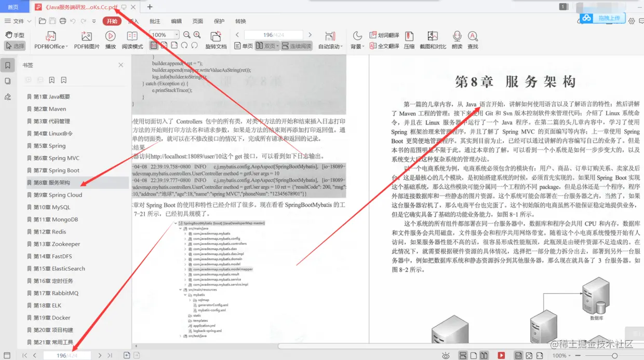Viewport: 644px width, 360px height.
Task: Click the printer icon in quick toolbar
Action: tap(63, 21)
